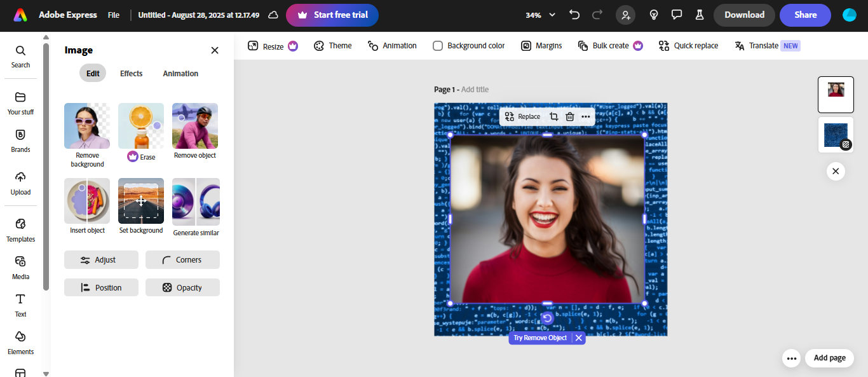The width and height of the screenshot is (868, 377).
Task: Open the Adjust settings
Action: tap(101, 259)
